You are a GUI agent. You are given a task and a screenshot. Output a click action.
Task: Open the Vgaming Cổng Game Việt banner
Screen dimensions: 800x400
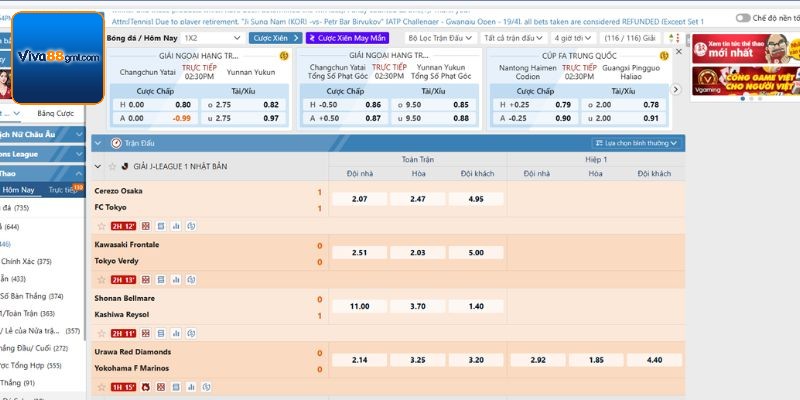pos(745,81)
